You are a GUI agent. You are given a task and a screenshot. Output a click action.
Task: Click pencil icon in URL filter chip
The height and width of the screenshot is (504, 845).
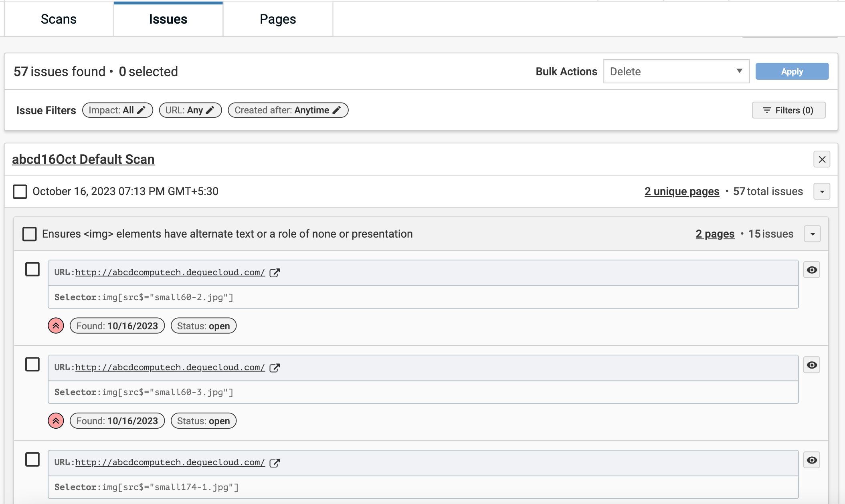[210, 110]
